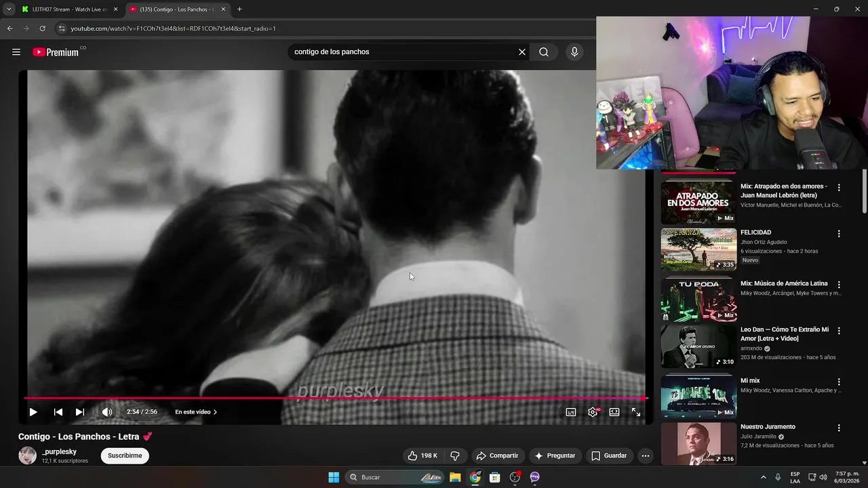Open the Windows Start menu
The image size is (868, 488).
pyautogui.click(x=334, y=477)
